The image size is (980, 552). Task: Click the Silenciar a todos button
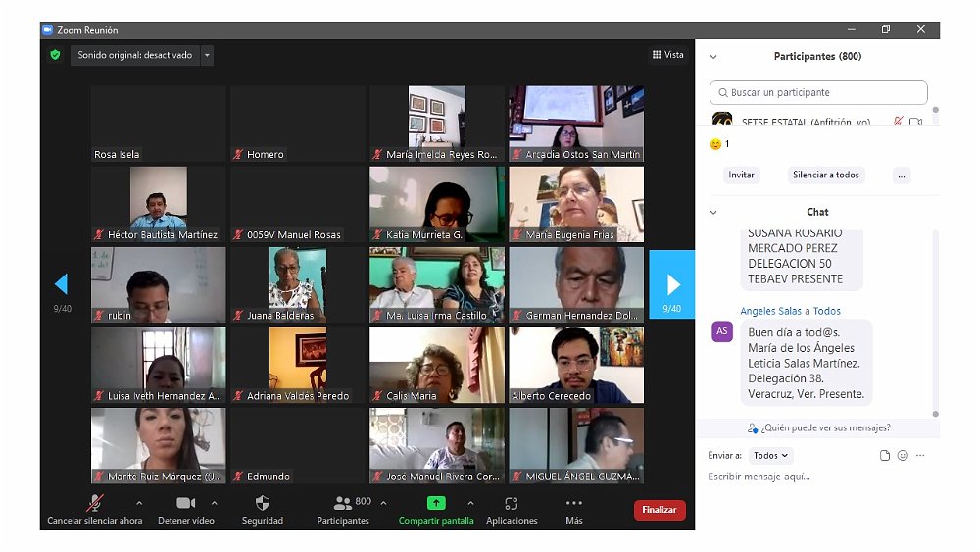(825, 176)
